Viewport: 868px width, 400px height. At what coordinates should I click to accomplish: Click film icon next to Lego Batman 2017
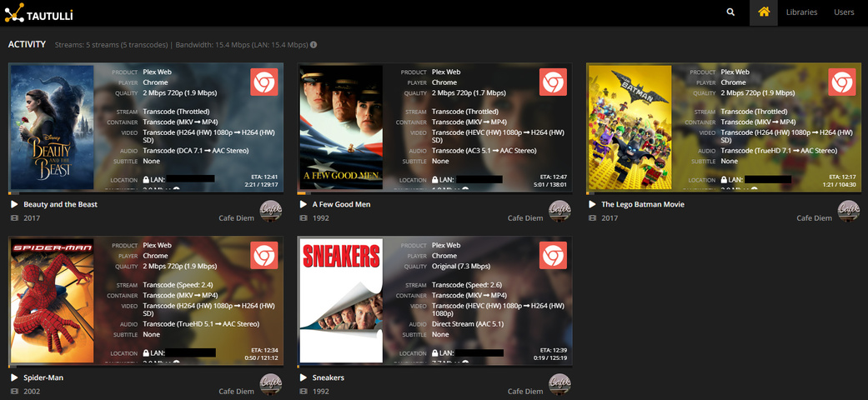tap(592, 218)
